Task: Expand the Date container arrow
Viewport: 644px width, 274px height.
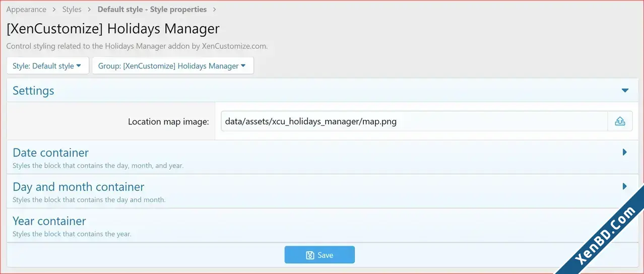Action: pos(625,152)
